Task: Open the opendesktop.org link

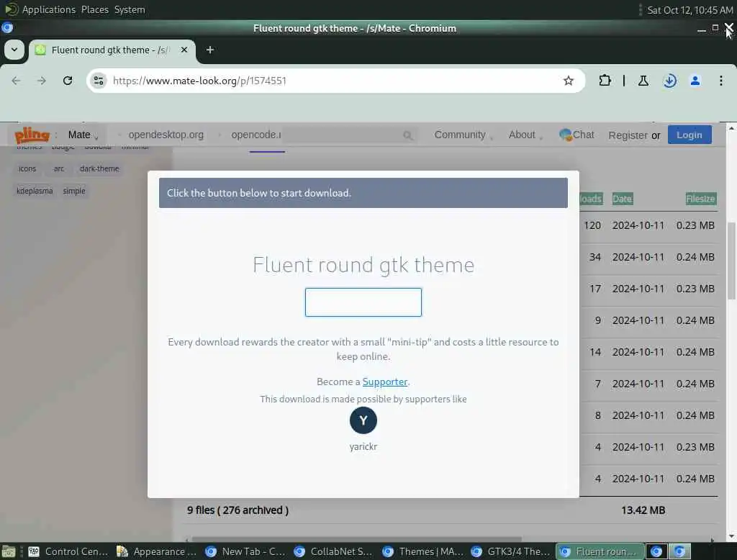Action: [x=166, y=135]
